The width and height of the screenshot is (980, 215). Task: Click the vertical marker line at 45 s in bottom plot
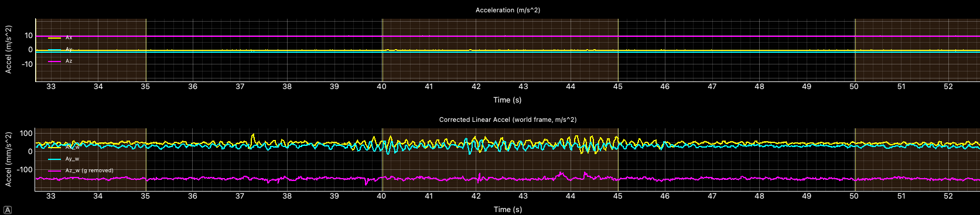click(x=618, y=159)
